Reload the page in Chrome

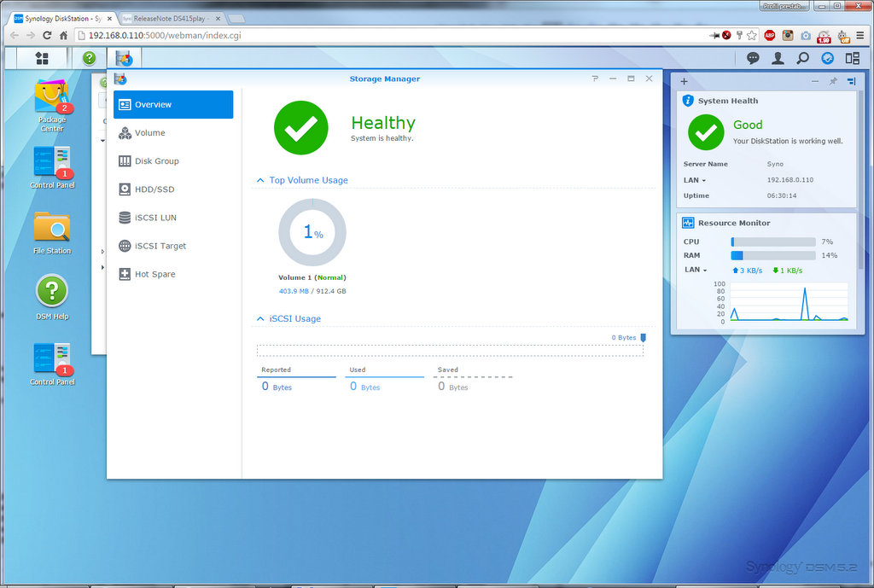coord(47,35)
